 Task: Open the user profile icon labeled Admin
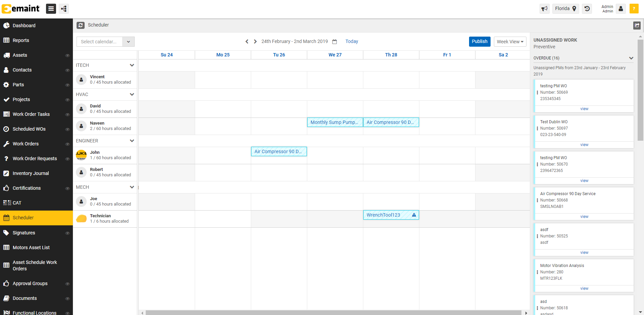pos(620,8)
